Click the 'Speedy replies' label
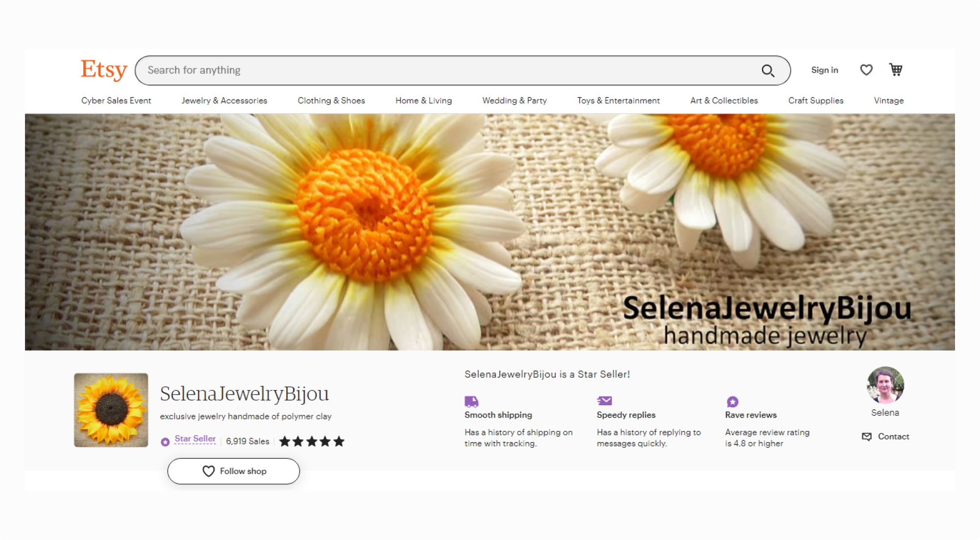Viewport: 980px width, 540px height. (x=626, y=415)
